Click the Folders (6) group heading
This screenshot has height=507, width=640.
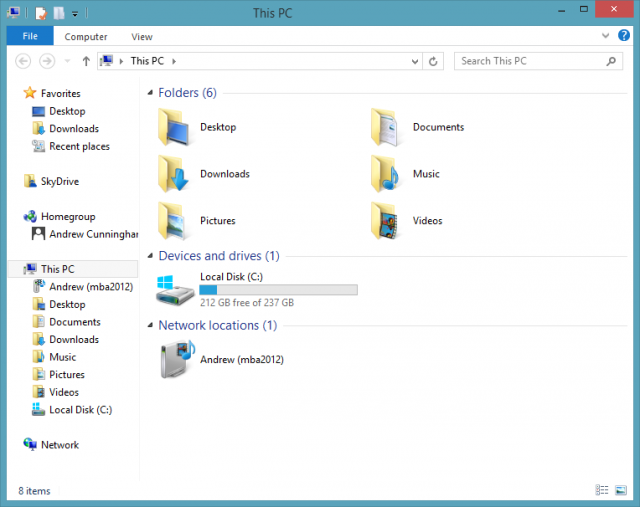pyautogui.click(x=187, y=93)
